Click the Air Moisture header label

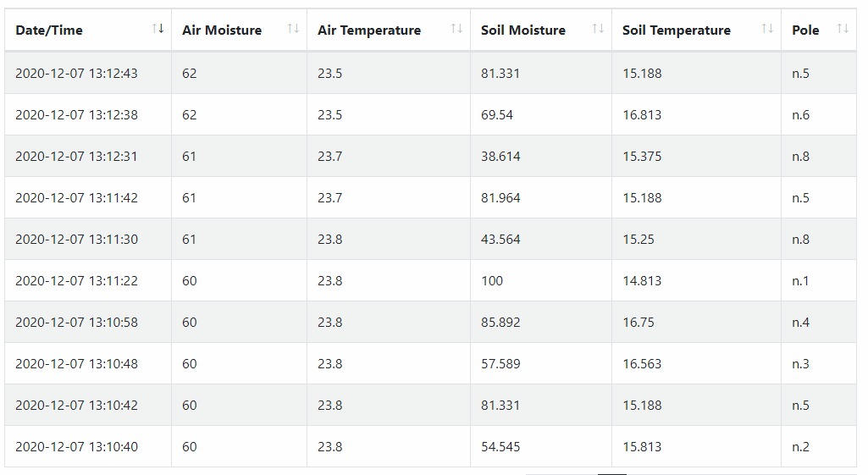[x=222, y=30]
